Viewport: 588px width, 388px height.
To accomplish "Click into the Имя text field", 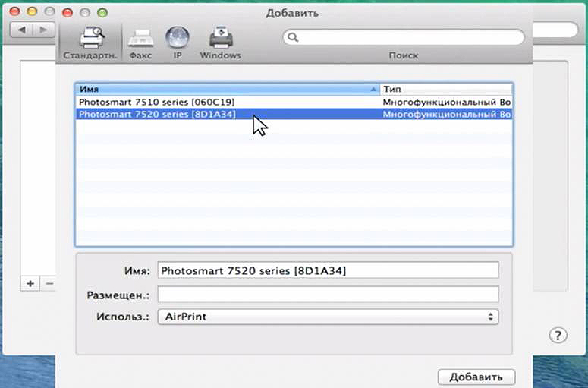I will point(328,270).
